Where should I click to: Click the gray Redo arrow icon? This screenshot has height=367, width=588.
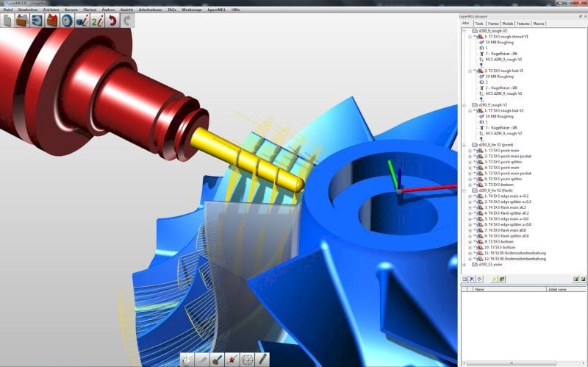click(127, 21)
